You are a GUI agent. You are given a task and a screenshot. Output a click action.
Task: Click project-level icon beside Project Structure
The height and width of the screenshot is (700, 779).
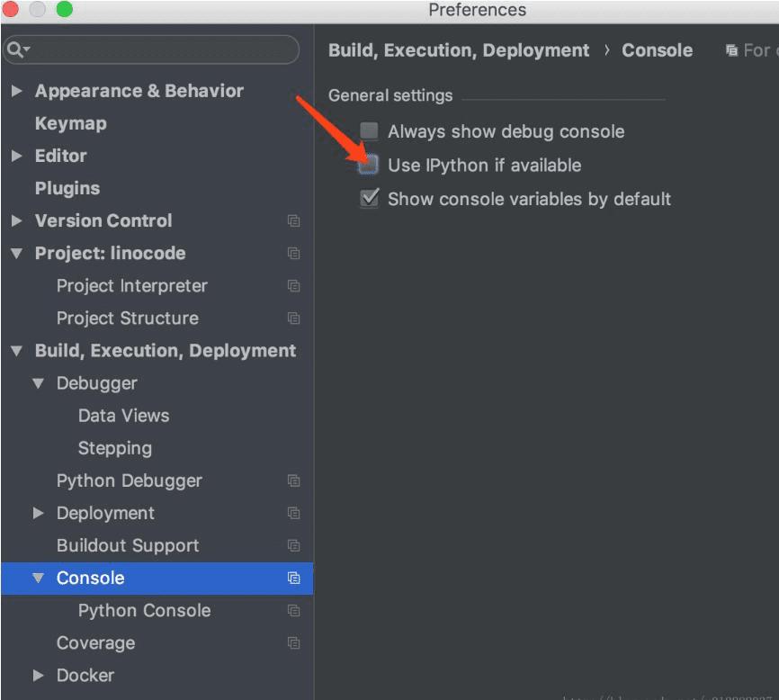[x=293, y=319]
